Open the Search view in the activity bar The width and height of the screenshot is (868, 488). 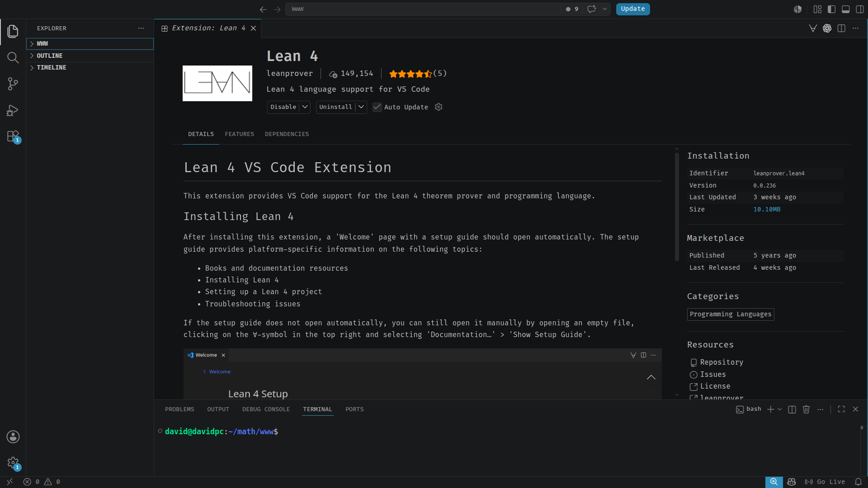pos(13,57)
